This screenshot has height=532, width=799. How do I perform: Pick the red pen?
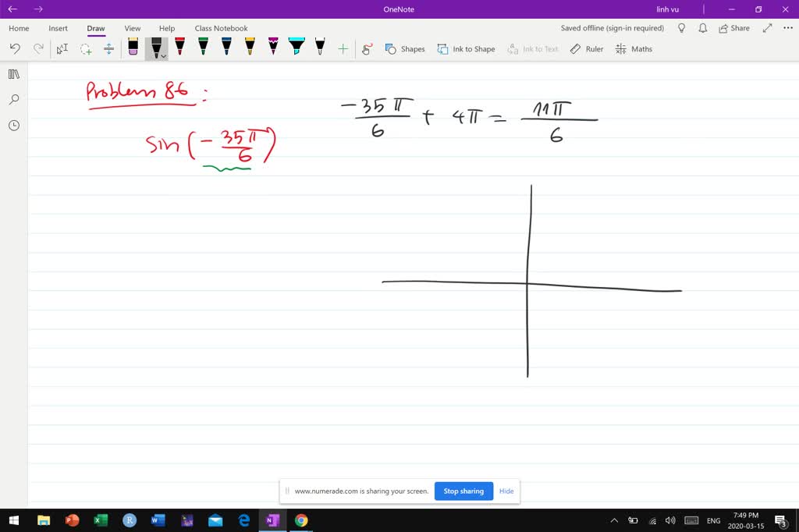[x=179, y=46]
